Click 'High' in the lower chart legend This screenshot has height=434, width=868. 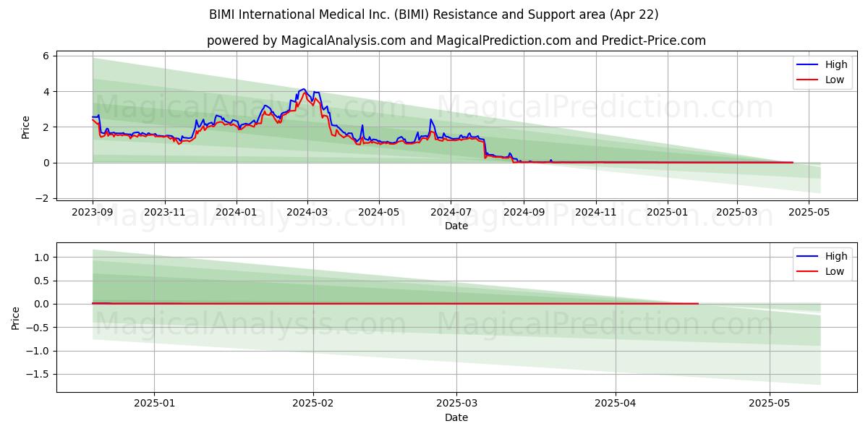coord(836,256)
